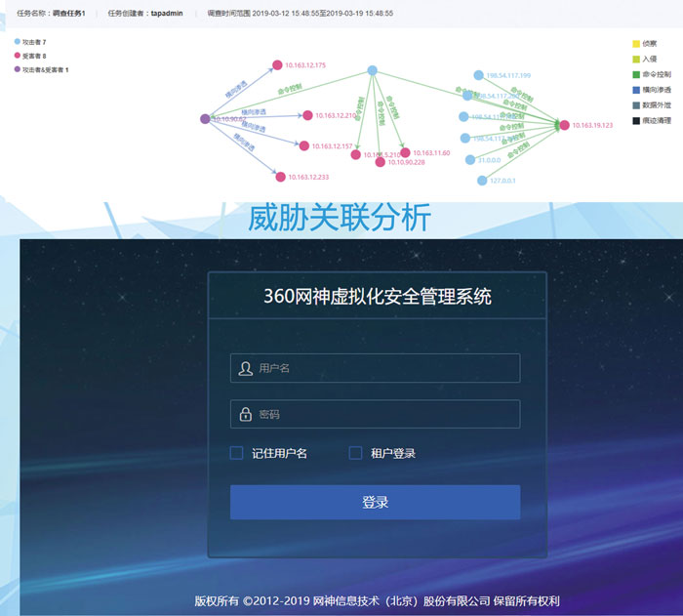Click the yellow 侦察 legend swatch

tap(636, 44)
